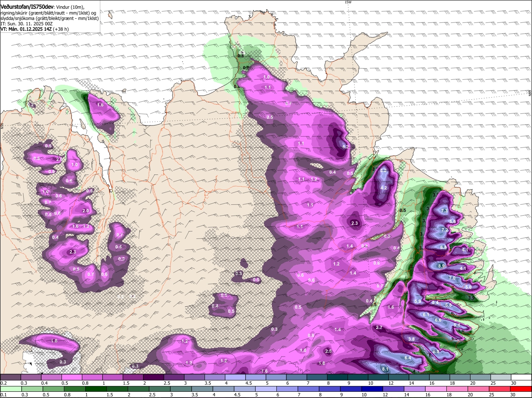Click the 2.8 precipitation value on map
The width and height of the screenshot is (532, 398).
(328, 351)
